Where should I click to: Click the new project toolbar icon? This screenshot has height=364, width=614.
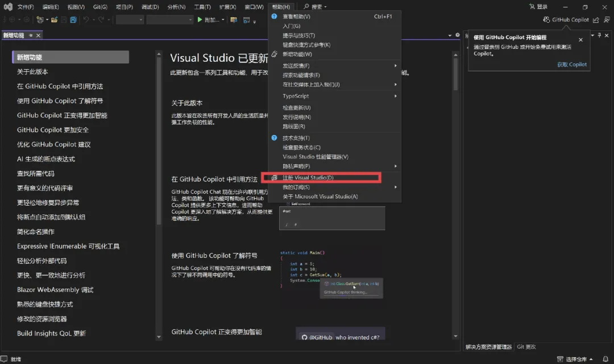(x=40, y=19)
